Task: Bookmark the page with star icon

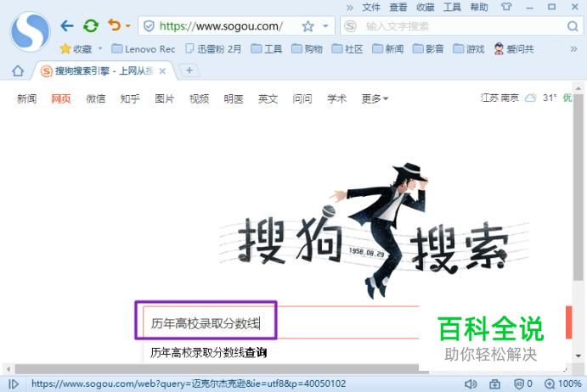Action: tap(308, 26)
